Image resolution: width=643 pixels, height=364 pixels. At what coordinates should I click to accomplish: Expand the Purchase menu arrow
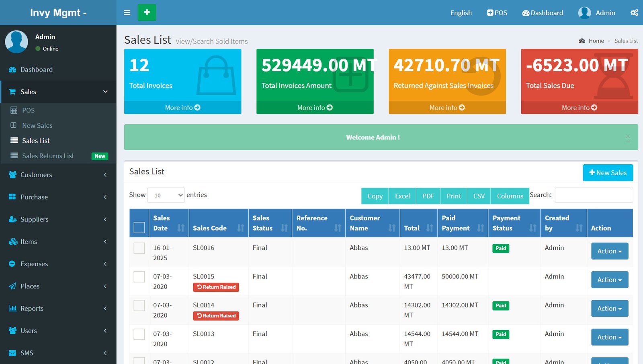pyautogui.click(x=105, y=197)
